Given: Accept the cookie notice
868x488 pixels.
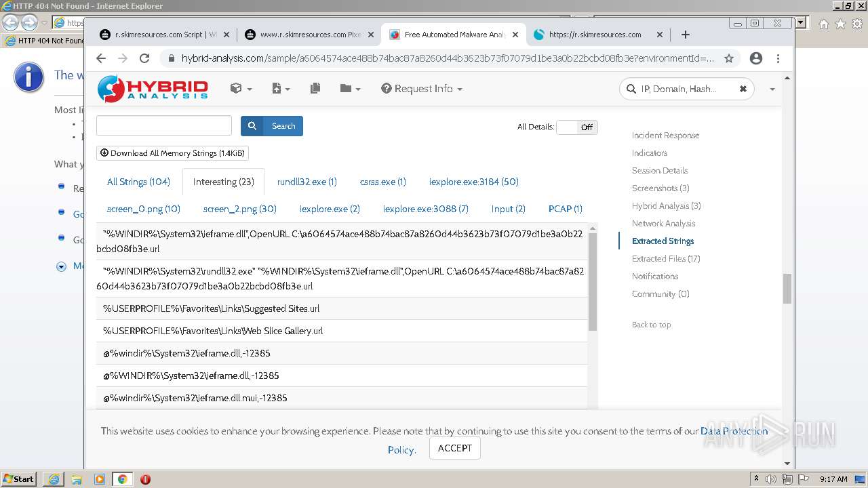Looking at the screenshot, I should tap(454, 449).
